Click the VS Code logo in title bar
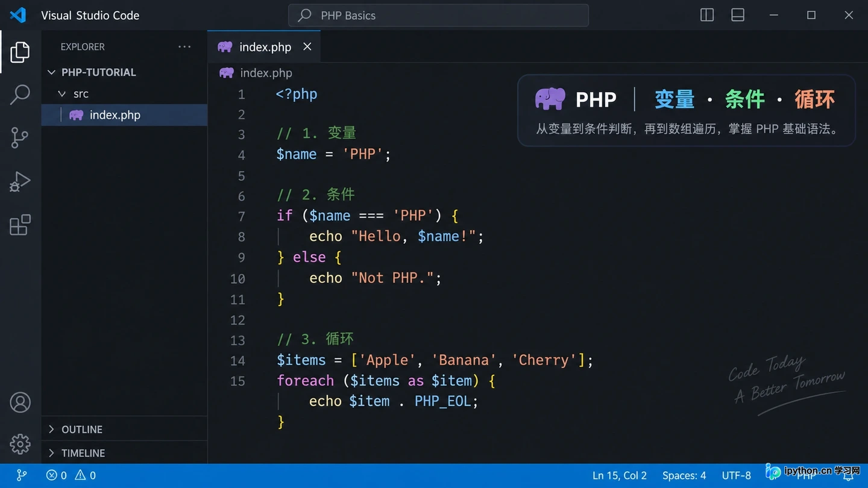The width and height of the screenshot is (868, 488). tap(18, 15)
